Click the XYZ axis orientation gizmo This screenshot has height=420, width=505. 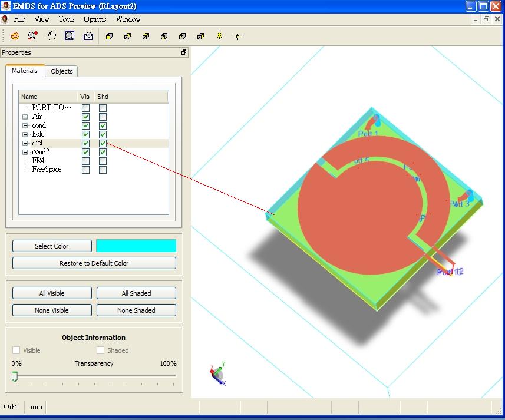tap(217, 374)
